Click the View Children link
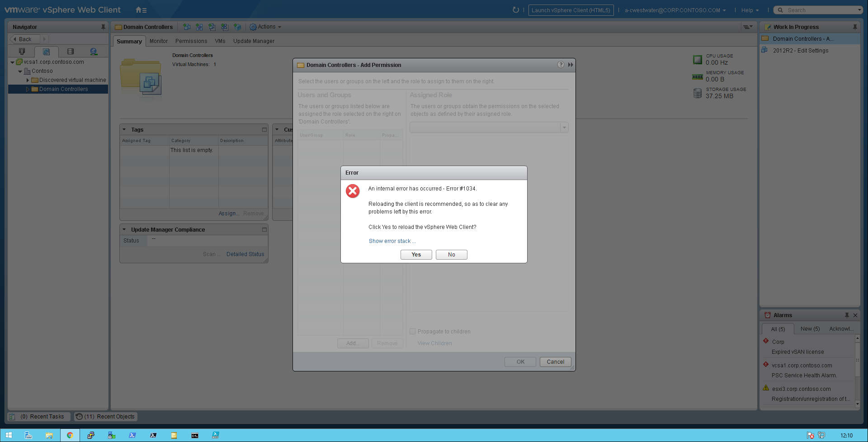868x442 pixels. click(x=434, y=343)
